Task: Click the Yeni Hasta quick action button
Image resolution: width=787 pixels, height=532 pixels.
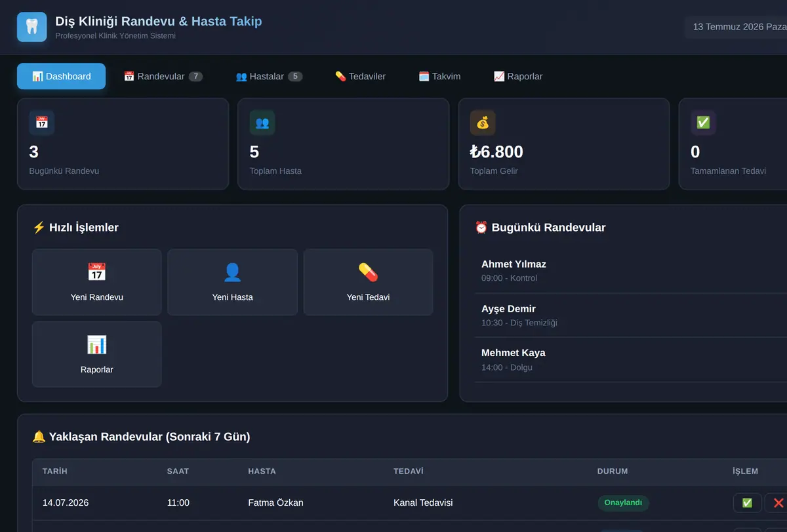Action: coord(233,282)
